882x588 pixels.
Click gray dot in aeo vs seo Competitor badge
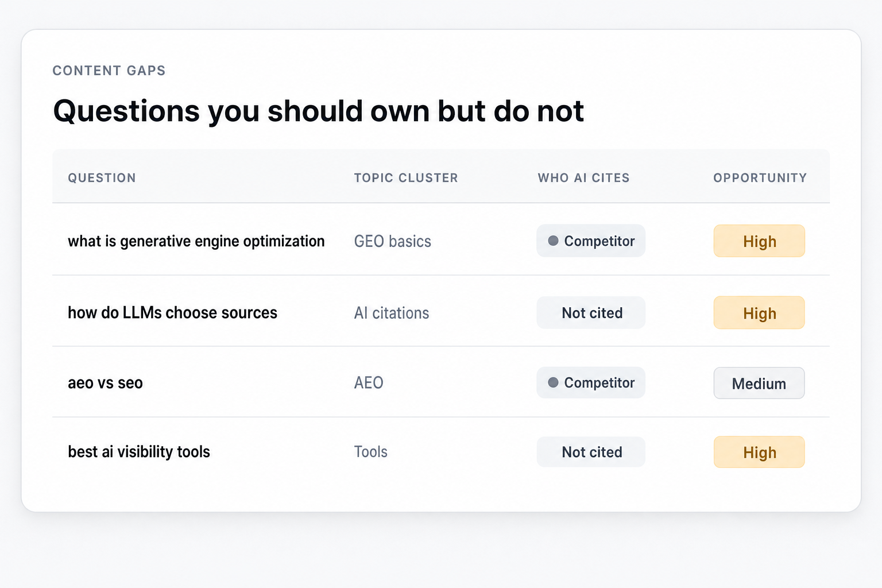(553, 382)
